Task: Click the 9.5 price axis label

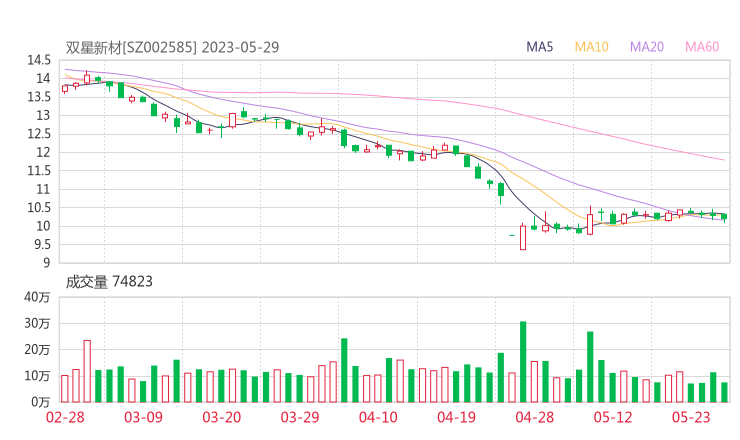Action: click(41, 245)
